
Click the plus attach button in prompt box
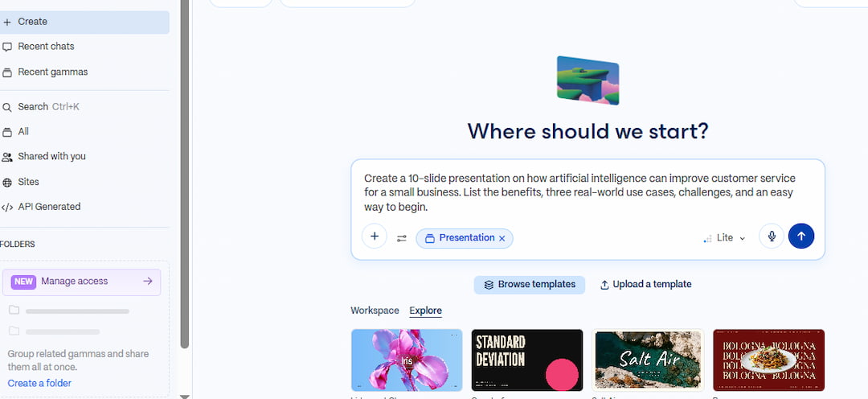[x=375, y=237]
